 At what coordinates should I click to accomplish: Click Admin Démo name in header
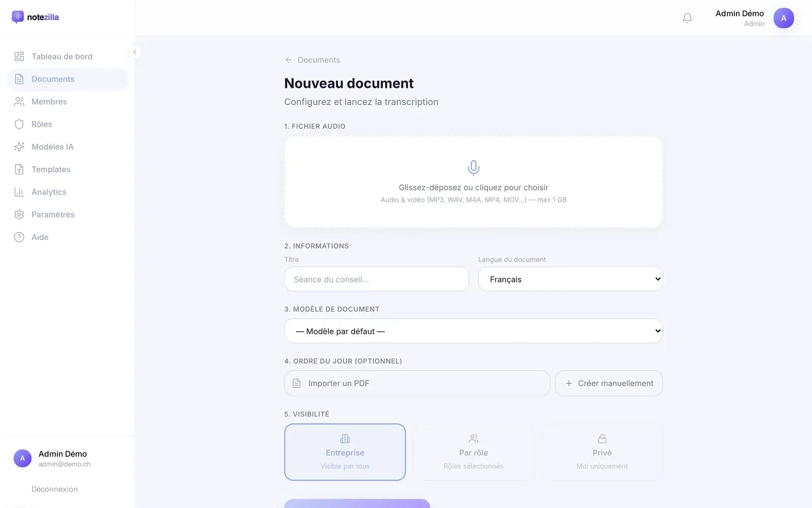point(739,14)
